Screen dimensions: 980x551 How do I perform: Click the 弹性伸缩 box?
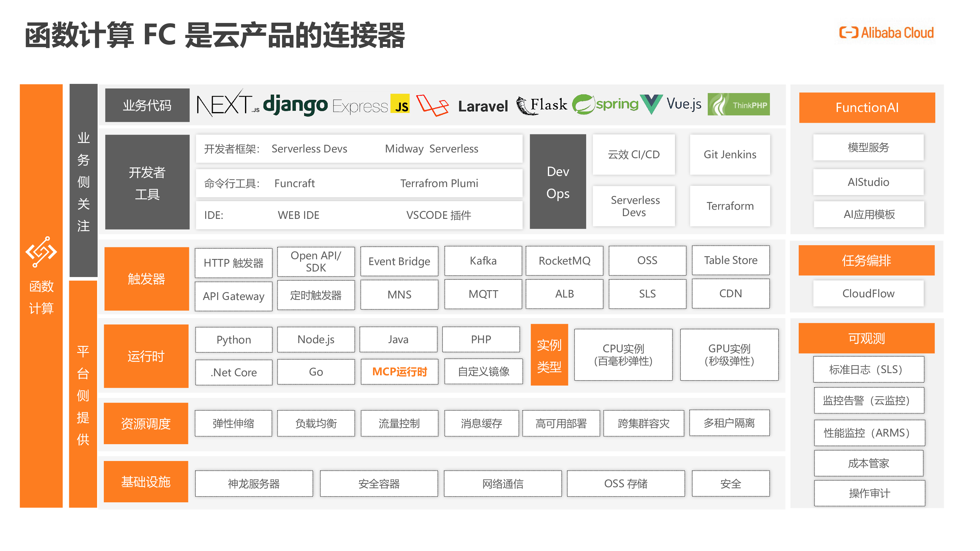click(233, 423)
